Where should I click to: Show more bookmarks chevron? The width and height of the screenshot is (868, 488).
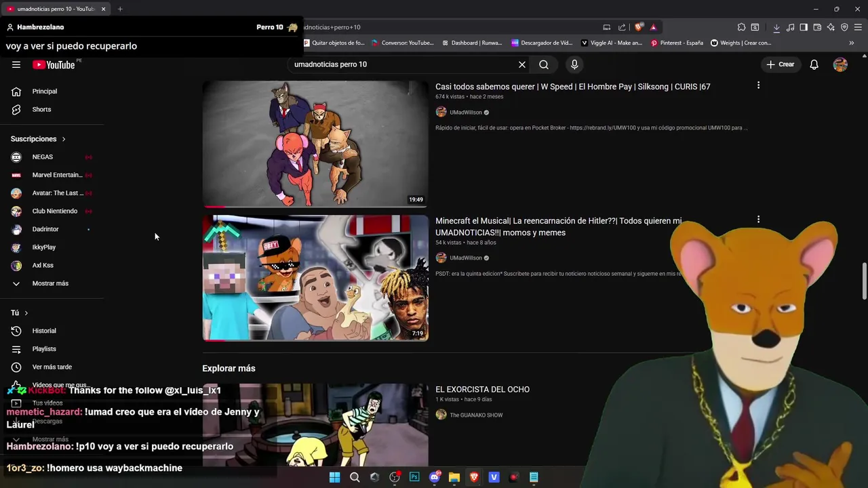click(852, 43)
